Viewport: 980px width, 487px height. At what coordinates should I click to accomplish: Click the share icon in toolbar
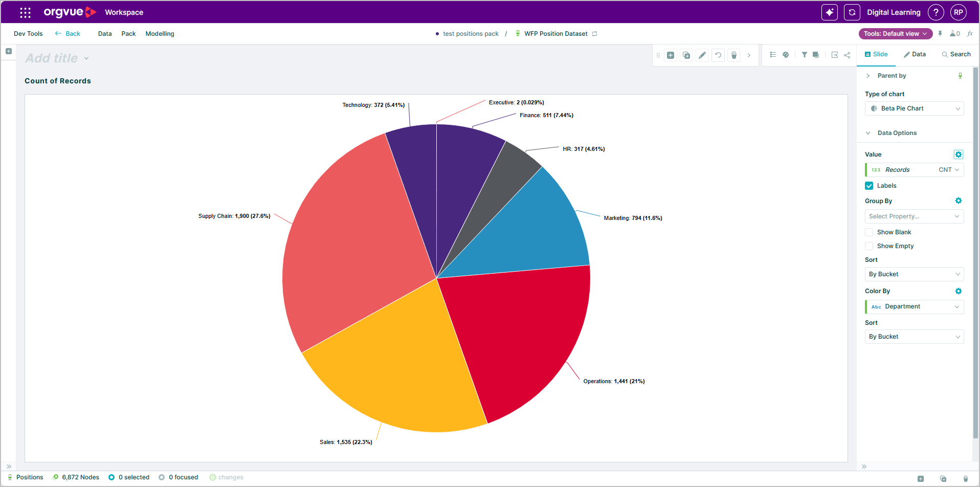pyautogui.click(x=847, y=55)
